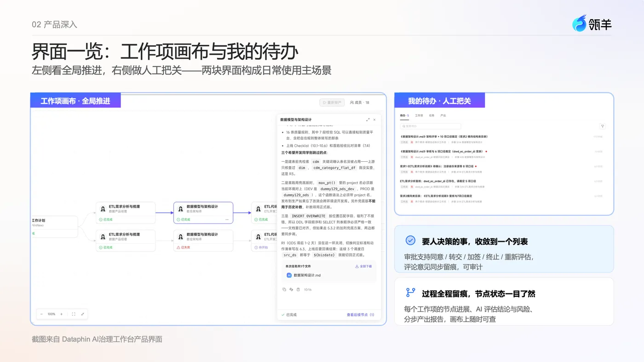
Task: Click the 成员 · 18 members indicator
Action: coord(360,102)
